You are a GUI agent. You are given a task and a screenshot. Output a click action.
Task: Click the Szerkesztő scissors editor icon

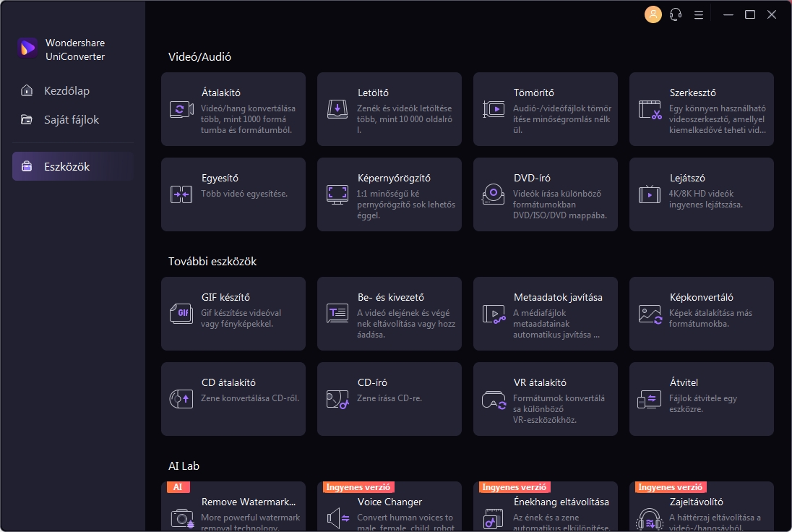650,110
